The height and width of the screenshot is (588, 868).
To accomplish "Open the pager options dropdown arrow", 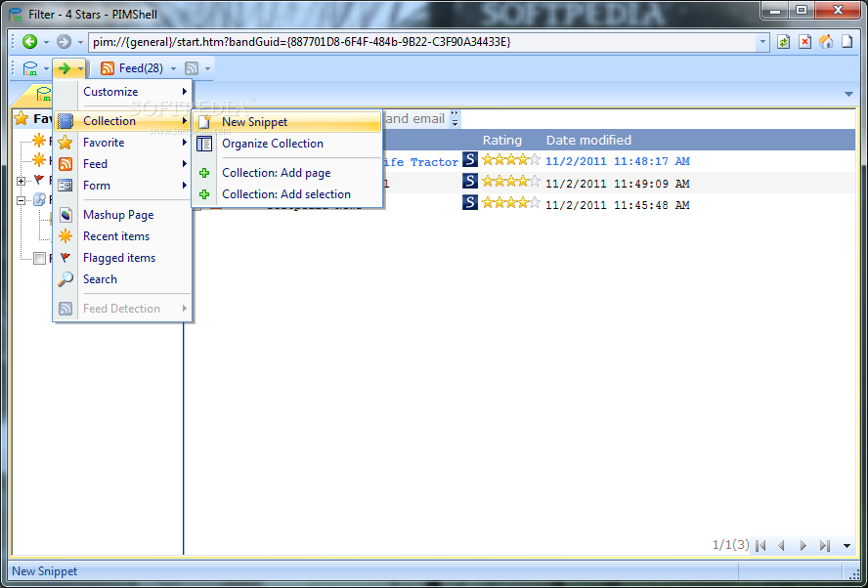I will pos(846,547).
